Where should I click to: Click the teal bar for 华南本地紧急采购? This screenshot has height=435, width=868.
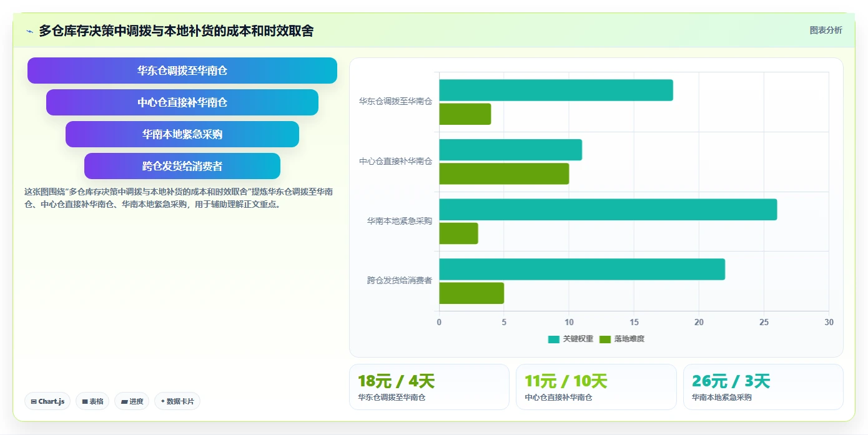pyautogui.click(x=608, y=210)
